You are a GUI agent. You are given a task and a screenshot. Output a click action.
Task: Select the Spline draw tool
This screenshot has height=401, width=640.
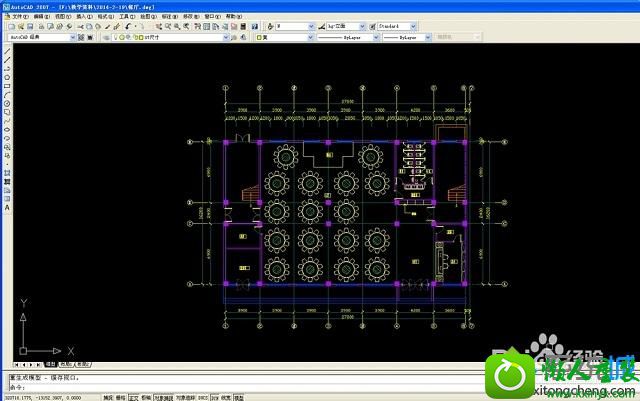pyautogui.click(x=7, y=121)
